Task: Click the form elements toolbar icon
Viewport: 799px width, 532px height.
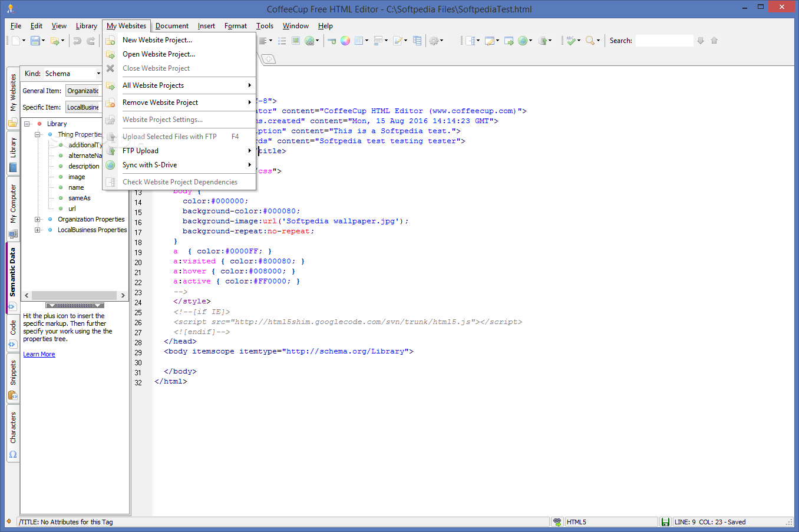Action: [x=378, y=41]
